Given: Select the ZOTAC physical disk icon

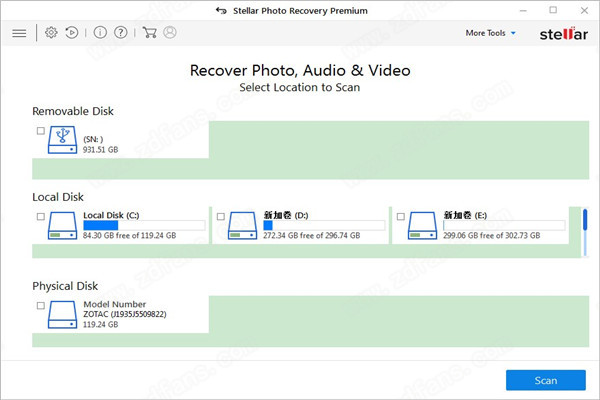Looking at the screenshot, I should (62, 315).
